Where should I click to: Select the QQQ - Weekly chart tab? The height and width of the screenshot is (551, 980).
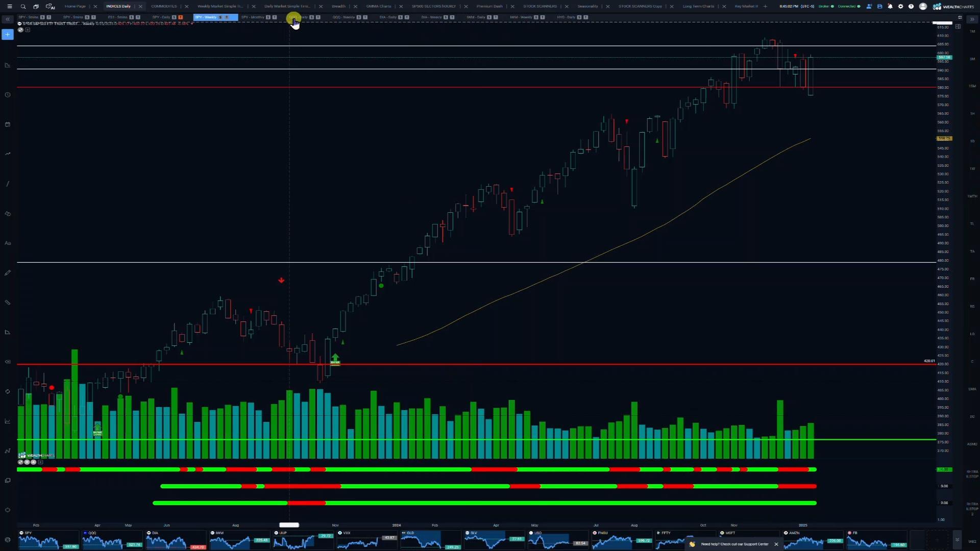tap(344, 17)
